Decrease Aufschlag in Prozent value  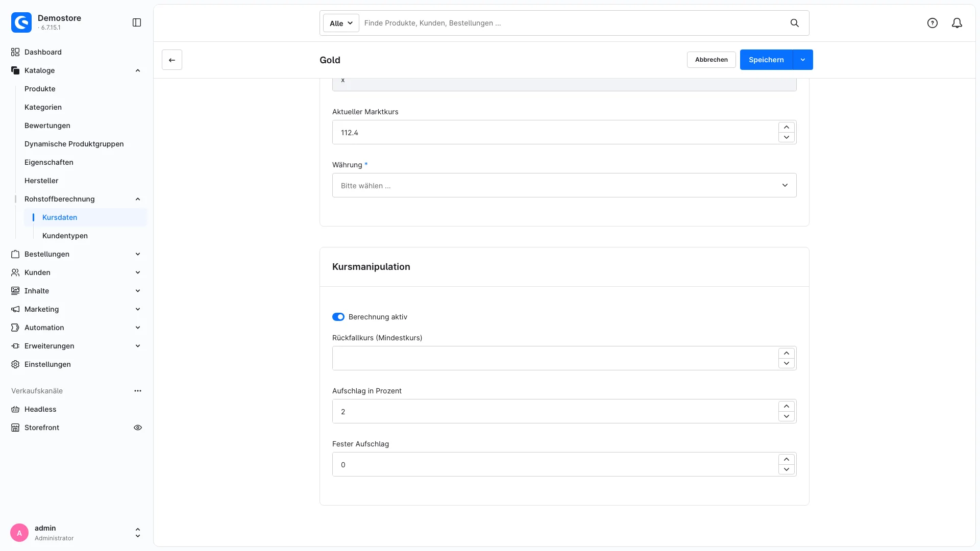(x=787, y=416)
